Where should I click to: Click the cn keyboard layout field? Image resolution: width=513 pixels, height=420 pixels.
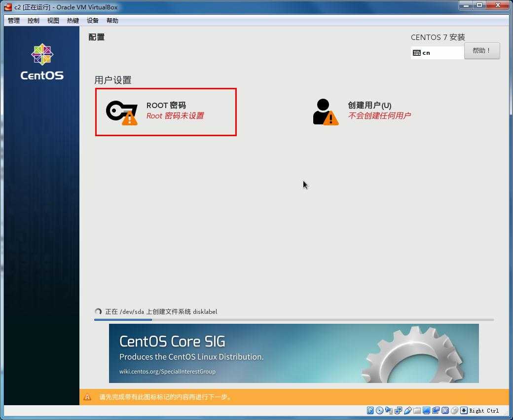click(438, 53)
